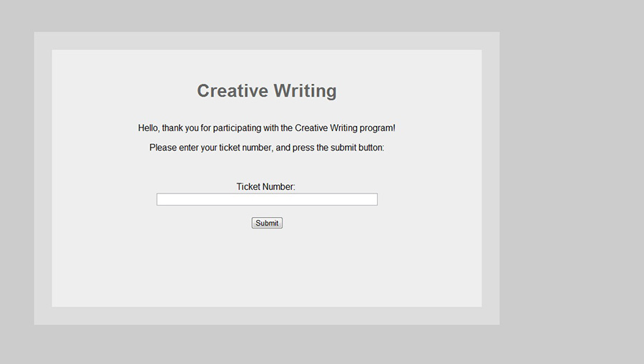The height and width of the screenshot is (364, 644).
Task: Click the word "Ticket" above the input box
Action: click(x=248, y=186)
